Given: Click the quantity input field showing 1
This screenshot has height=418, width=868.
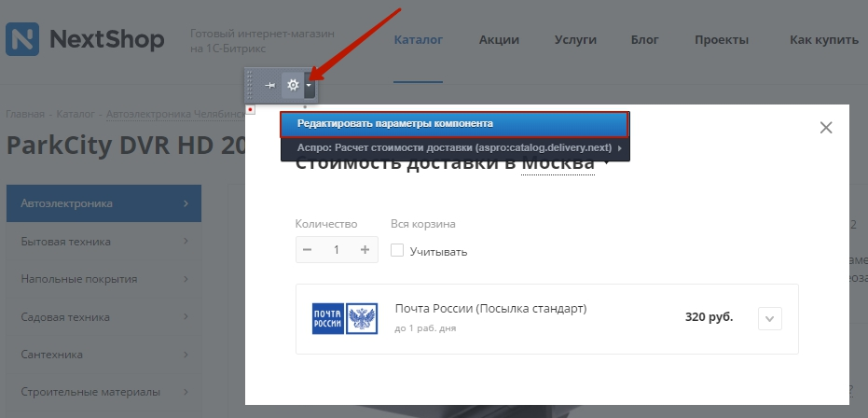Looking at the screenshot, I should point(336,250).
